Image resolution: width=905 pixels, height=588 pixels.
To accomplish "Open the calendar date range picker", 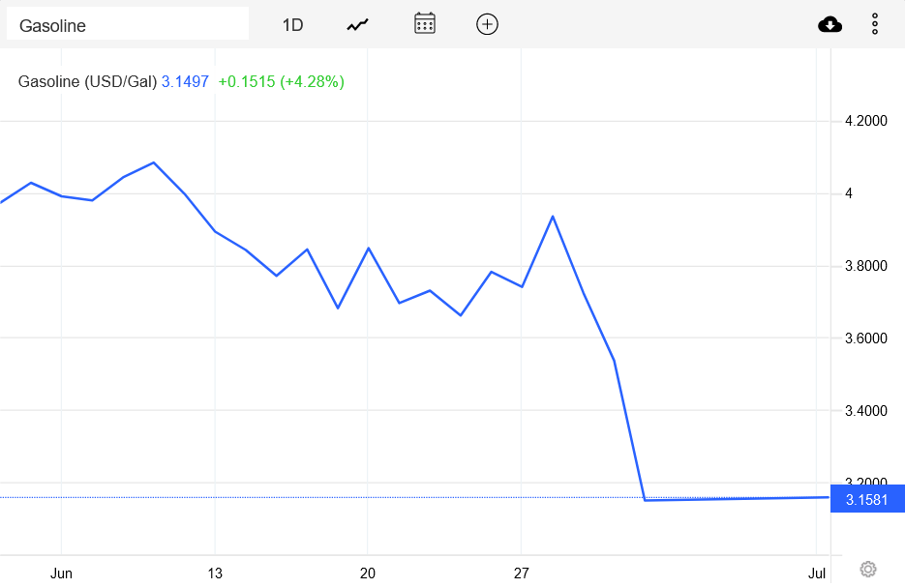I will [x=425, y=23].
